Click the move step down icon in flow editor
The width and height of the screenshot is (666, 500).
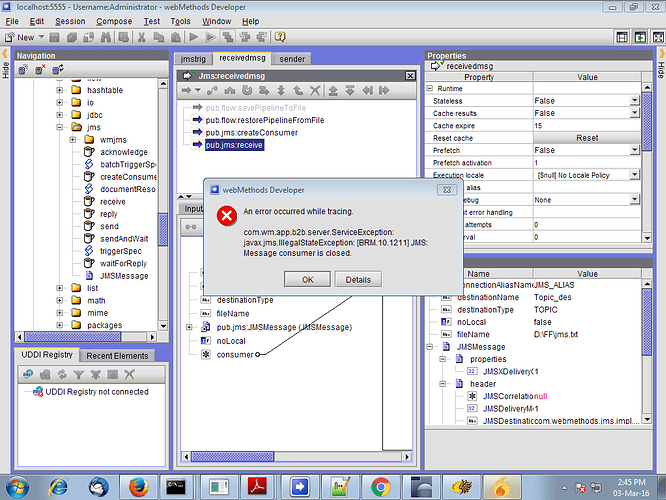(x=350, y=90)
